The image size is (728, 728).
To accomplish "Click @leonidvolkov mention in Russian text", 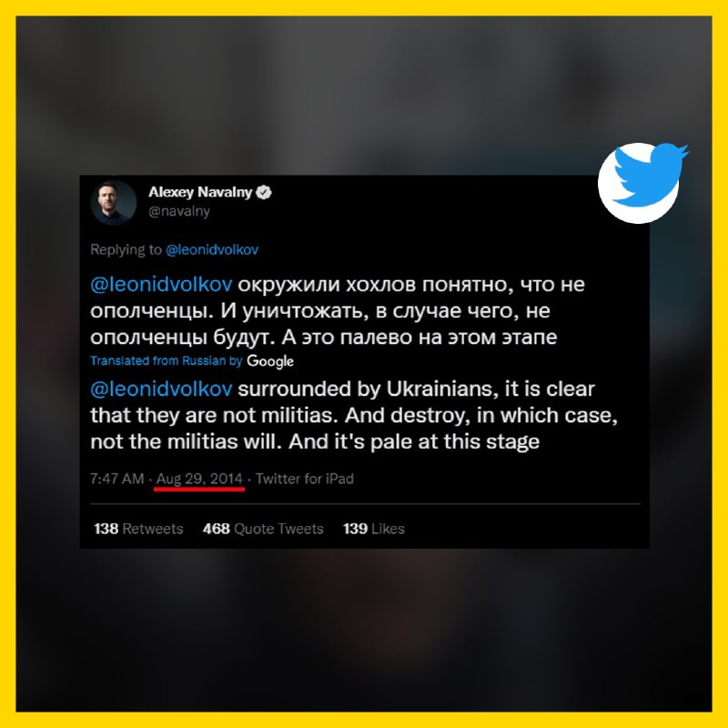I will [161, 285].
